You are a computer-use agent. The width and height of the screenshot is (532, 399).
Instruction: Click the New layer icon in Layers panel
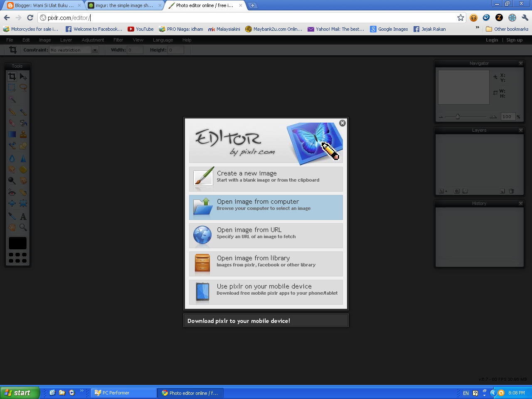pyautogui.click(x=502, y=191)
